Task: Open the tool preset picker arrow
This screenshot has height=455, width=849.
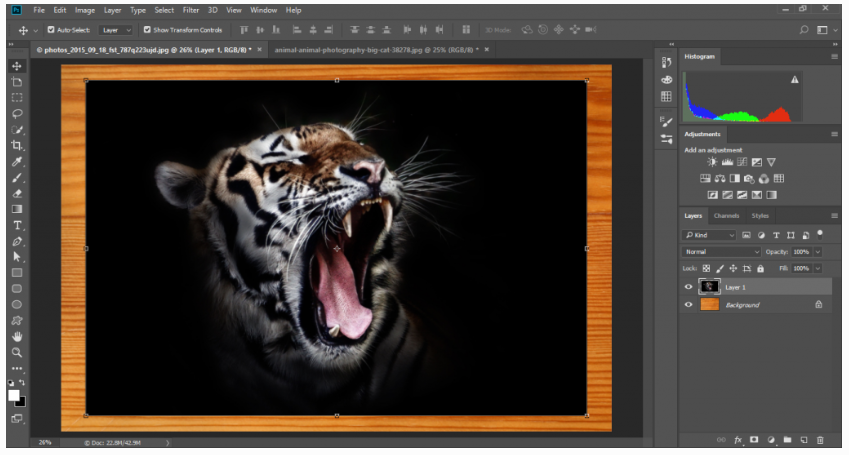Action: 36,30
